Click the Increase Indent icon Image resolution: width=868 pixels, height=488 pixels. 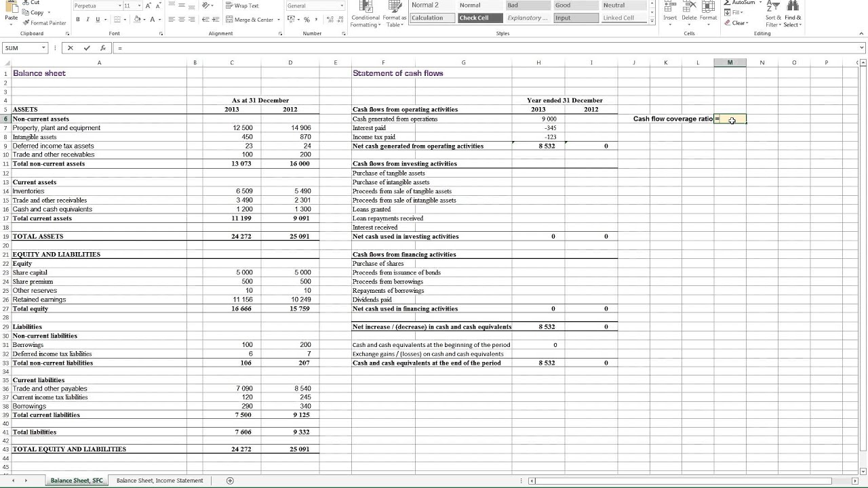click(x=216, y=20)
